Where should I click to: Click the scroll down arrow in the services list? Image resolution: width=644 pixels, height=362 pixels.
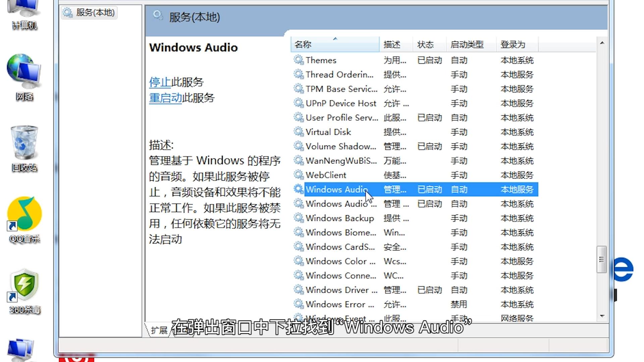tap(602, 316)
